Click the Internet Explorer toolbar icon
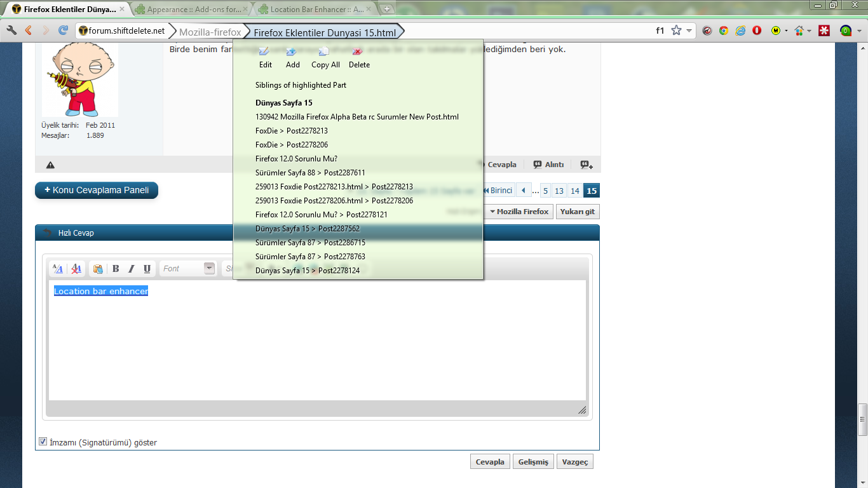 [740, 30]
